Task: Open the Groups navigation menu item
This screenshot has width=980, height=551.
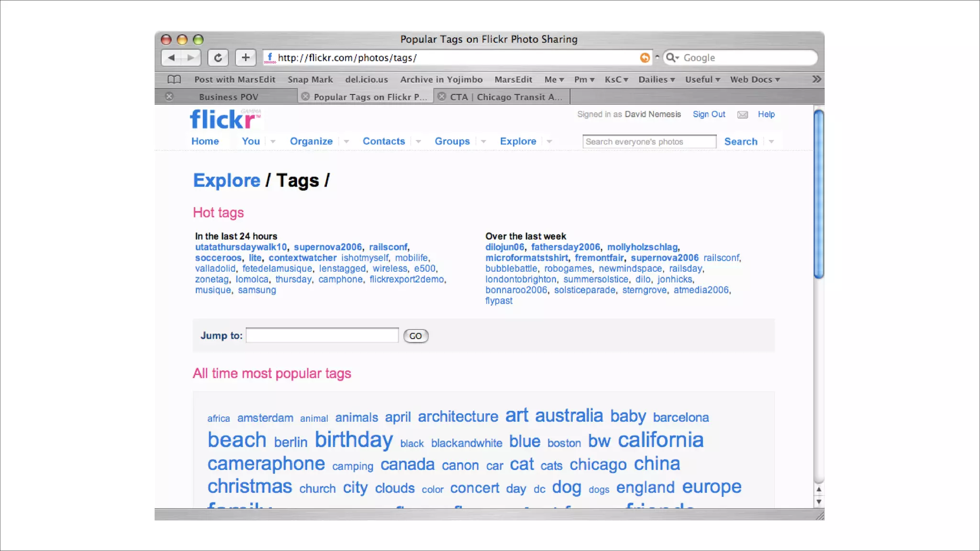Action: (x=452, y=142)
